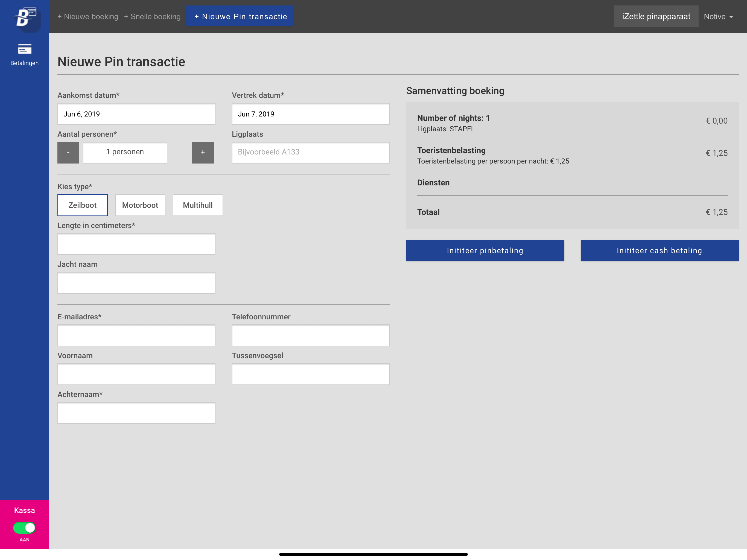
Task: Click Inititeer cash betaling button
Action: (x=659, y=251)
